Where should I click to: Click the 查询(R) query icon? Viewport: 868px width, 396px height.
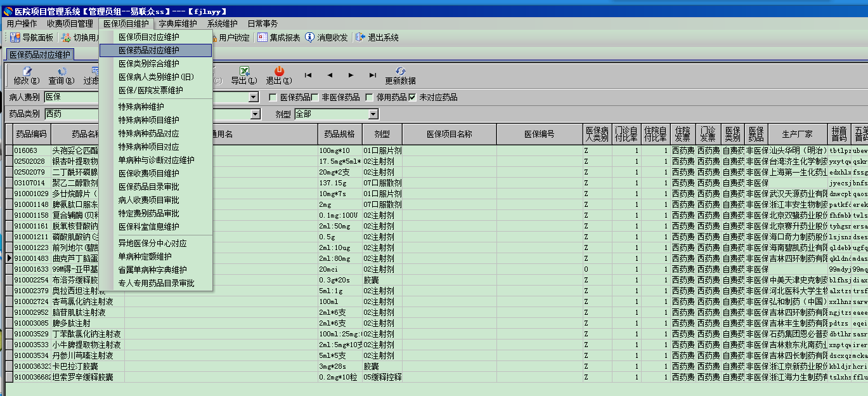[62, 72]
